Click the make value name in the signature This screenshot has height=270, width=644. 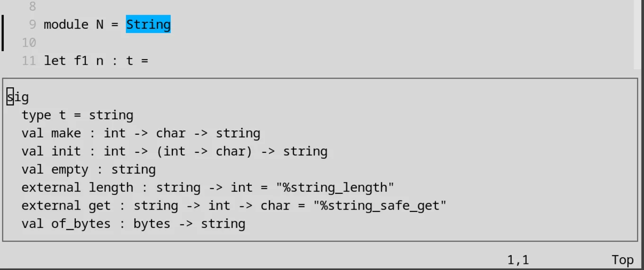(66, 133)
